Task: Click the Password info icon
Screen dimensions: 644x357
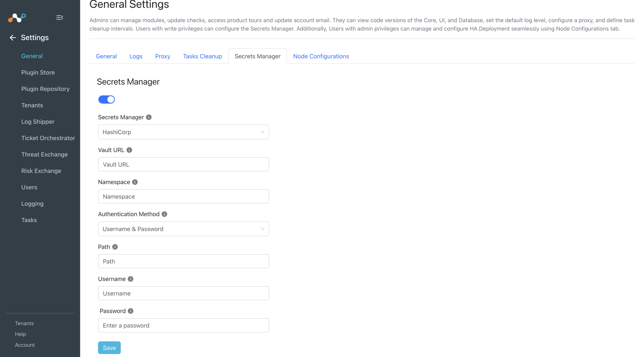Action: [131, 311]
